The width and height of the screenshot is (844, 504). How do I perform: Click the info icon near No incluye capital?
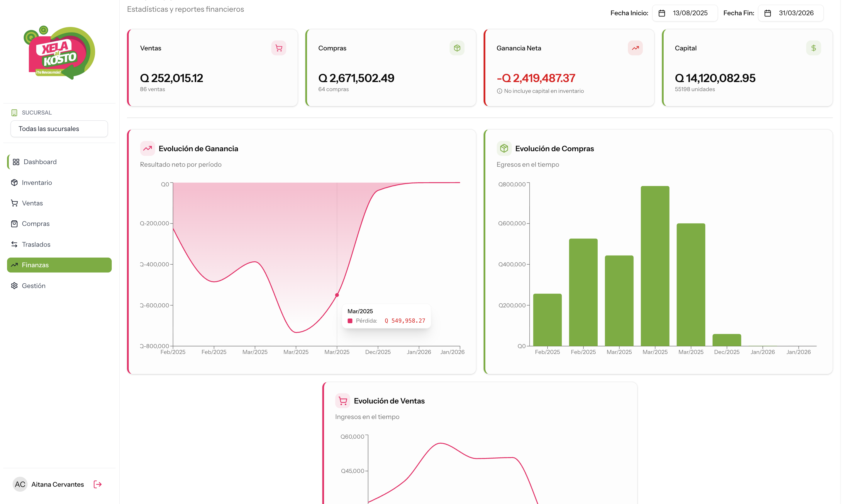coord(499,91)
